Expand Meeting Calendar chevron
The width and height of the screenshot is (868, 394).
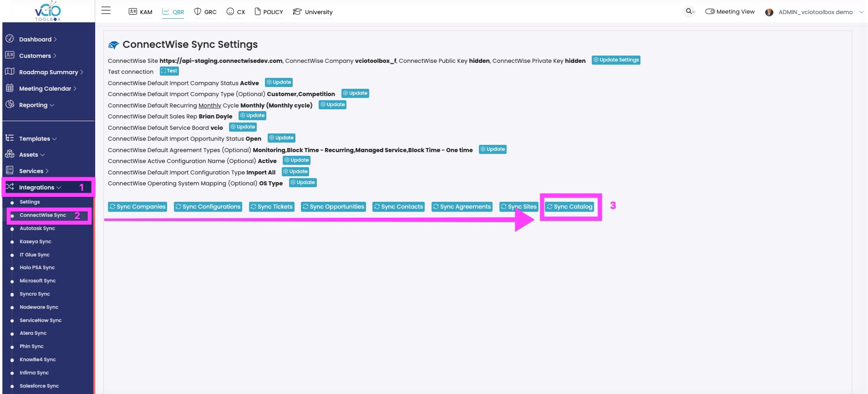pyautogui.click(x=75, y=88)
